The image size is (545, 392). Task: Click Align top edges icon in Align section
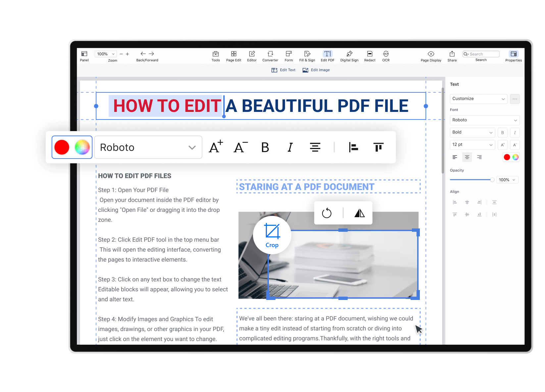click(x=455, y=215)
